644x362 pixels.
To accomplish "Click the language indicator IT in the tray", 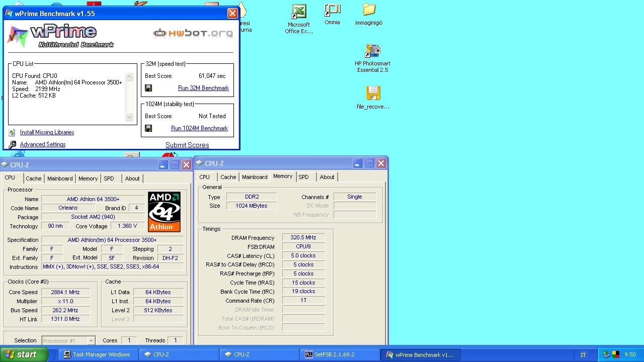I will point(583,355).
